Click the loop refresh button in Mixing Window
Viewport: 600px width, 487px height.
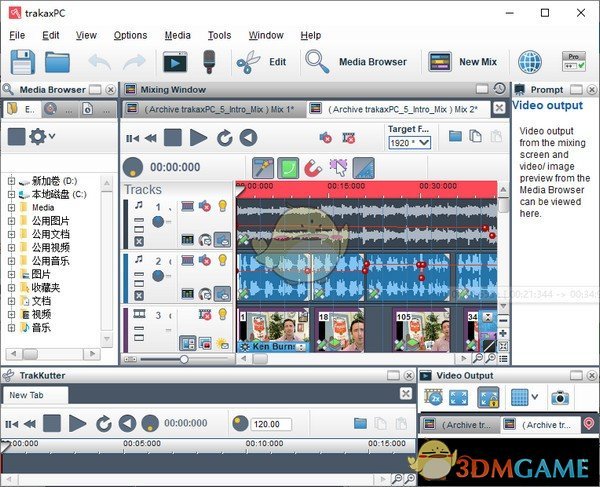[x=225, y=138]
